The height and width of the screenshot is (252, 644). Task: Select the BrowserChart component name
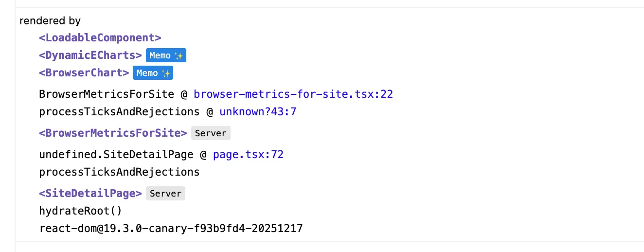coord(84,73)
